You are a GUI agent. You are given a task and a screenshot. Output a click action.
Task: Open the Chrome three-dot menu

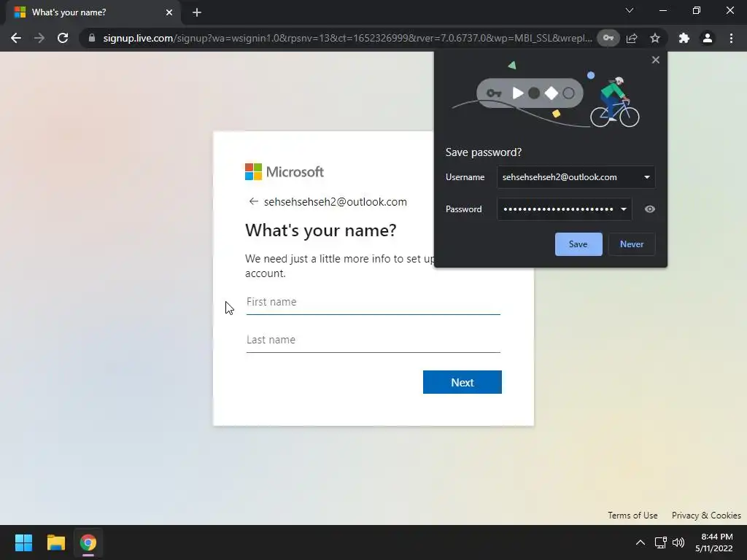(x=731, y=38)
